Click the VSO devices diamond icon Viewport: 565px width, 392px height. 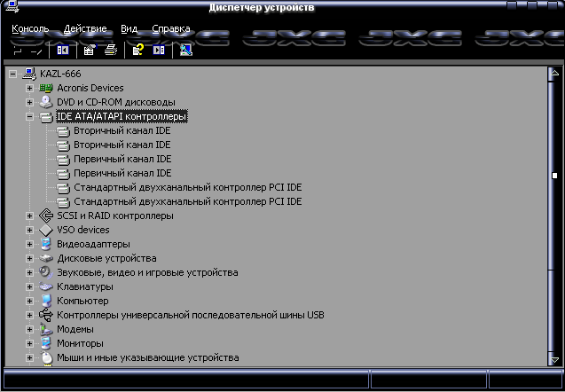coord(46,230)
